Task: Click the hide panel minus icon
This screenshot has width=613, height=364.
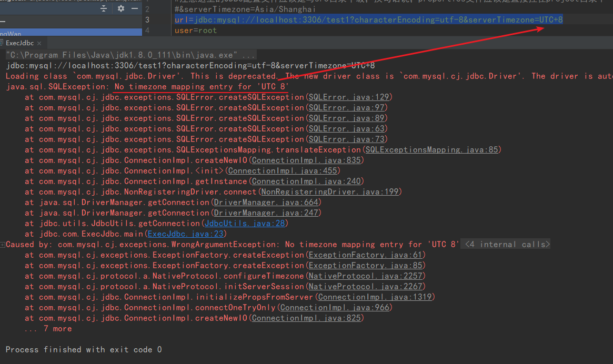Action: (x=136, y=8)
